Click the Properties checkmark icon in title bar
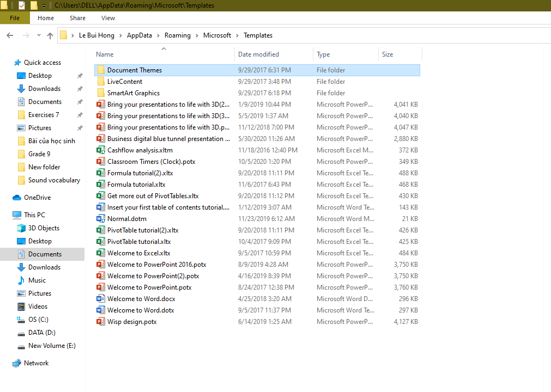The height and width of the screenshot is (392, 551). point(22,5)
